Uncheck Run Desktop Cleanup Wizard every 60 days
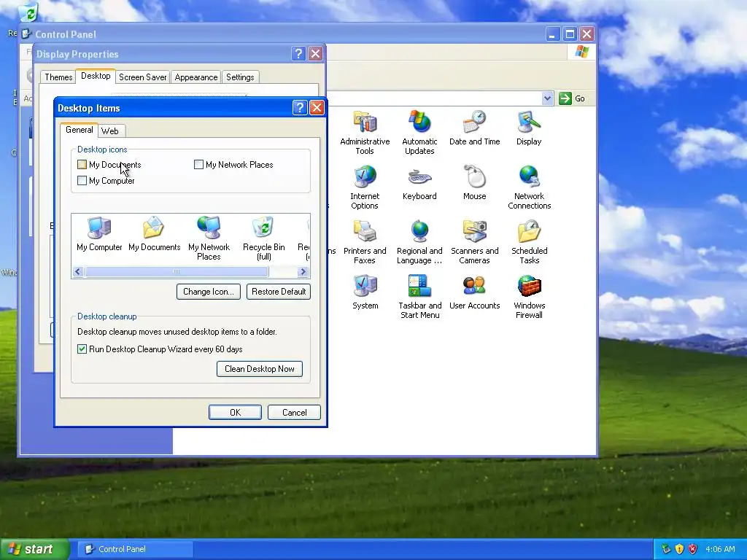Screen dimensions: 747x560 click(x=82, y=349)
